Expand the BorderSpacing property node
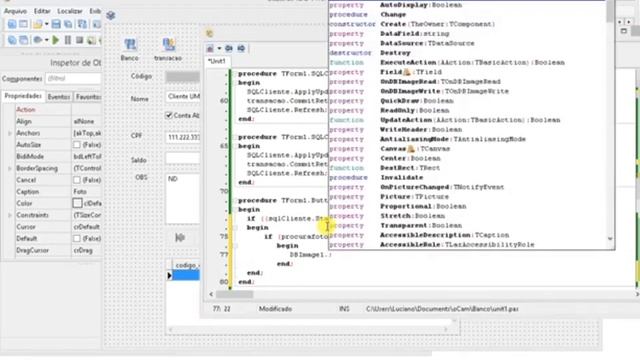 coord(10,168)
